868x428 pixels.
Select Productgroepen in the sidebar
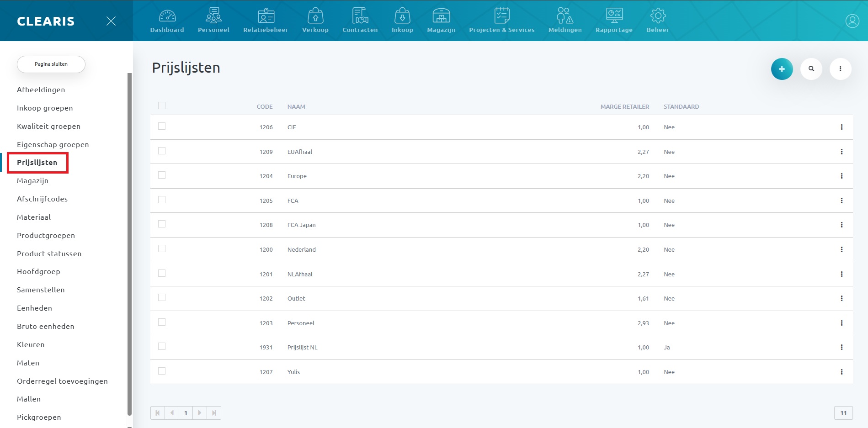[46, 236]
